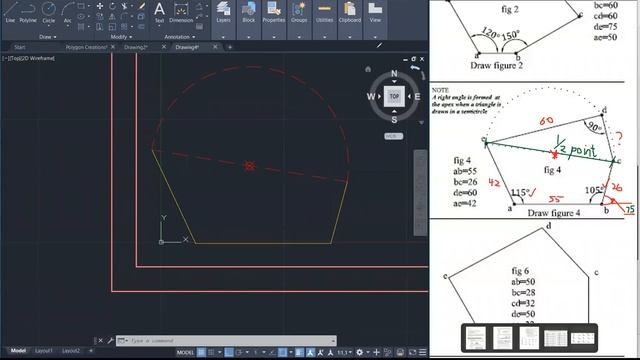Click the viewport label Top 2D Wireframe
Image resolution: width=640 pixels, height=360 pixels.
[29, 58]
